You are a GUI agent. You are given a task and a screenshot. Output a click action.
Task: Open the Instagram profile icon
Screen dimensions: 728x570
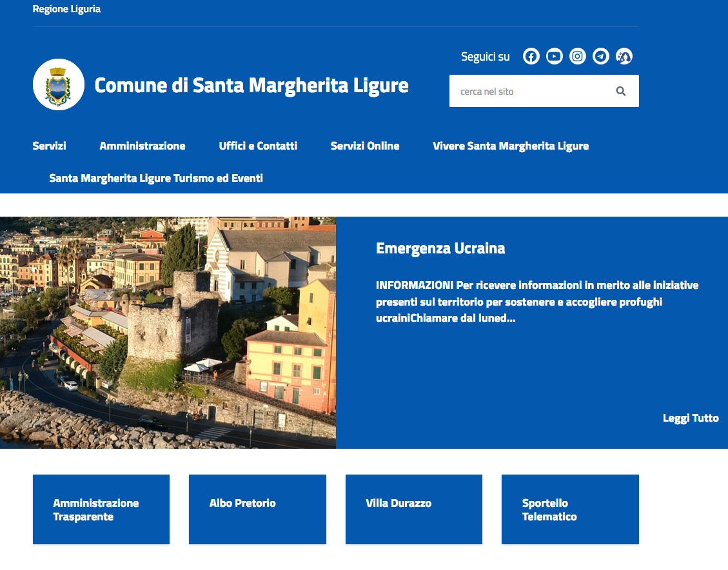pyautogui.click(x=578, y=57)
